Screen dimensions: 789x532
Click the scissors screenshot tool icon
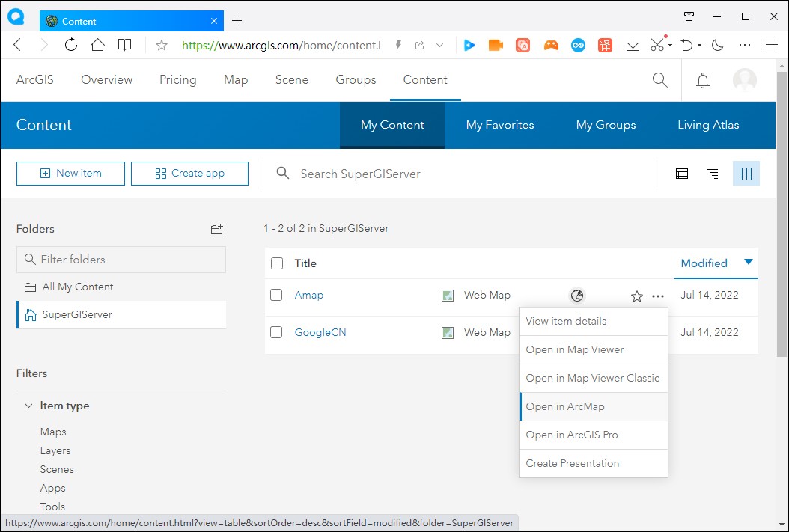(x=658, y=44)
